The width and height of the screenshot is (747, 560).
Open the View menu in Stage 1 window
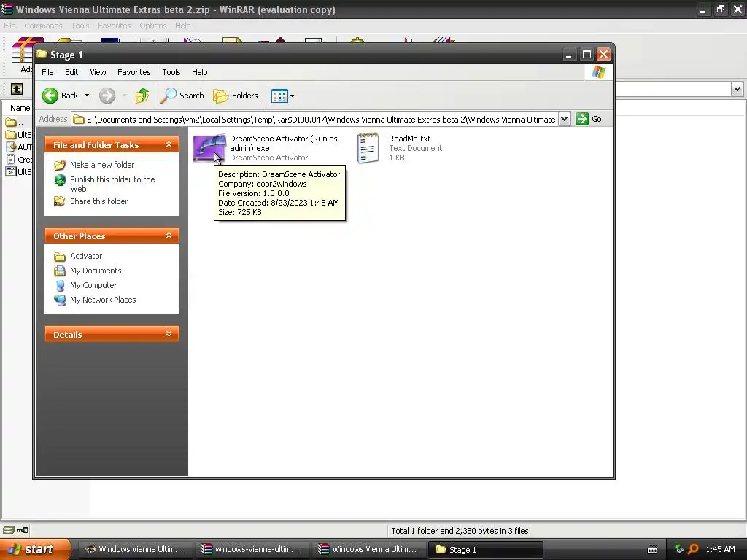point(98,72)
